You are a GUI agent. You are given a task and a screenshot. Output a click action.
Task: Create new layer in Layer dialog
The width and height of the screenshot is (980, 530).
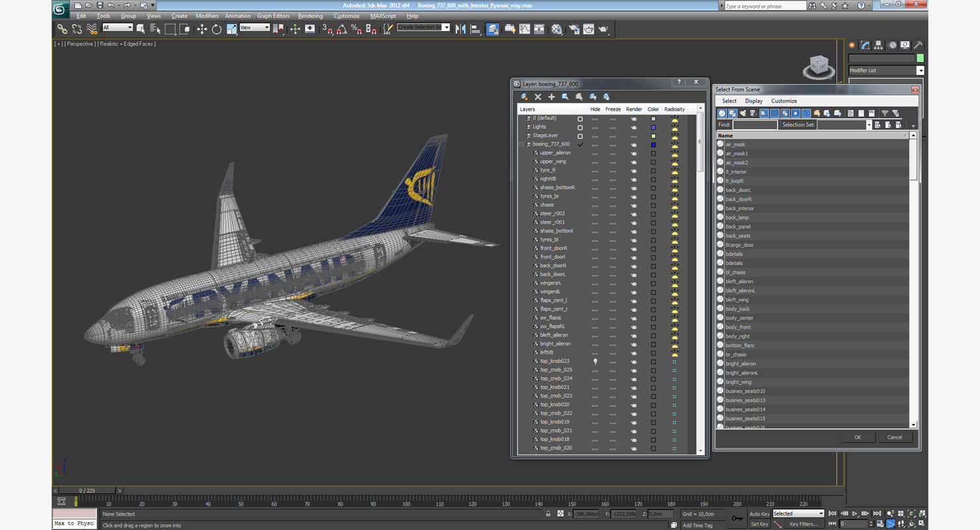coord(524,97)
